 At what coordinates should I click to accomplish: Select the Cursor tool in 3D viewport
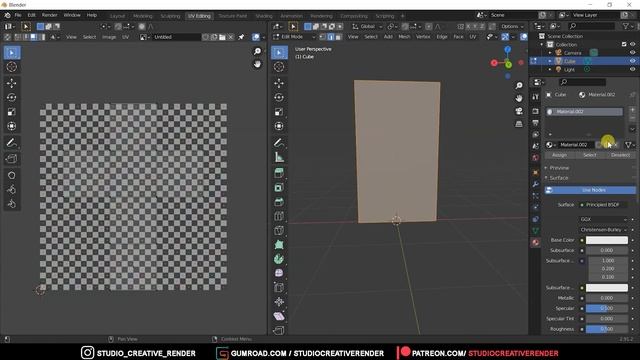pos(279,67)
